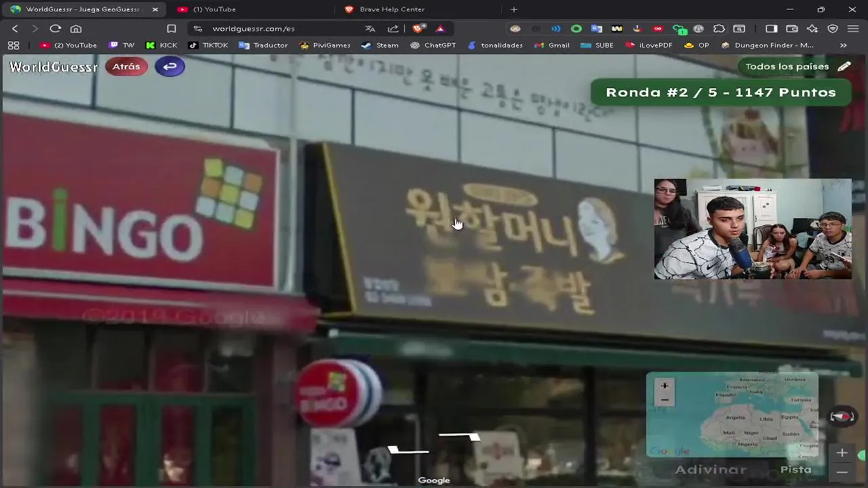Show more bookmarks with the chevron
The image size is (868, 488).
[843, 45]
